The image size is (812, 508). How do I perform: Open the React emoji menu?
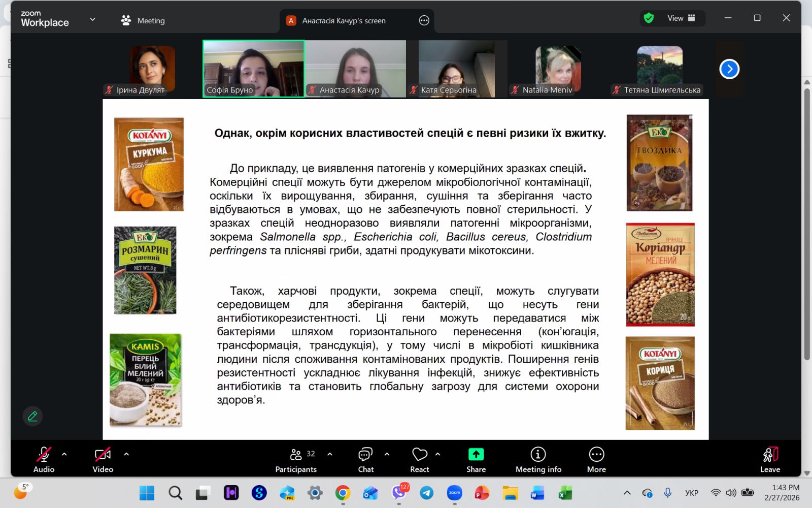(x=420, y=460)
